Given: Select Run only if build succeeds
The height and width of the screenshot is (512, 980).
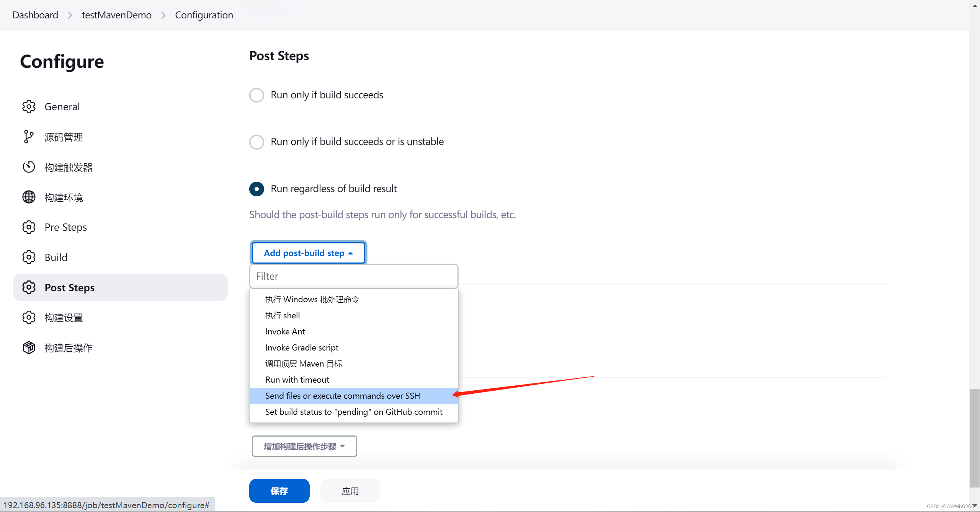Looking at the screenshot, I should coord(256,95).
